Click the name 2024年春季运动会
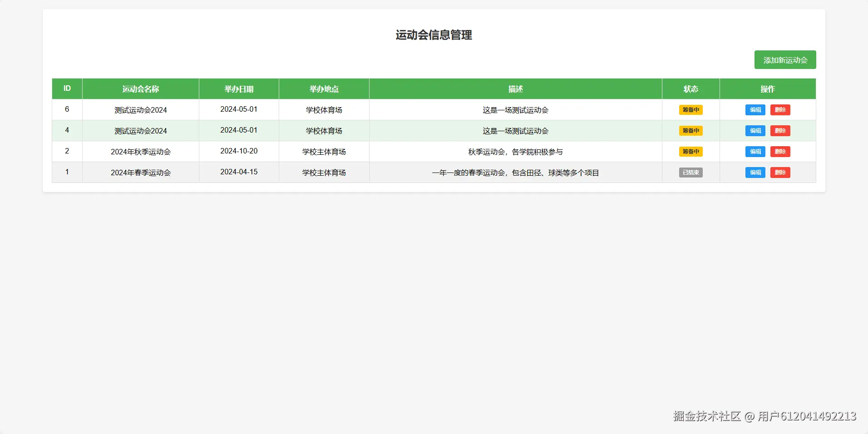 pos(141,173)
